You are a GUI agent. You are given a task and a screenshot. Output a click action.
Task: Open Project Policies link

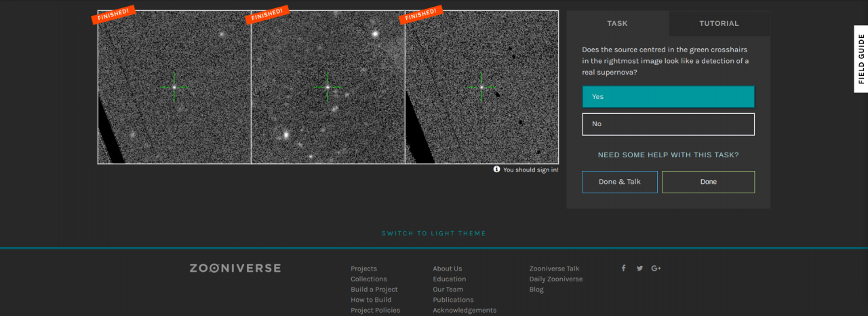point(375,310)
